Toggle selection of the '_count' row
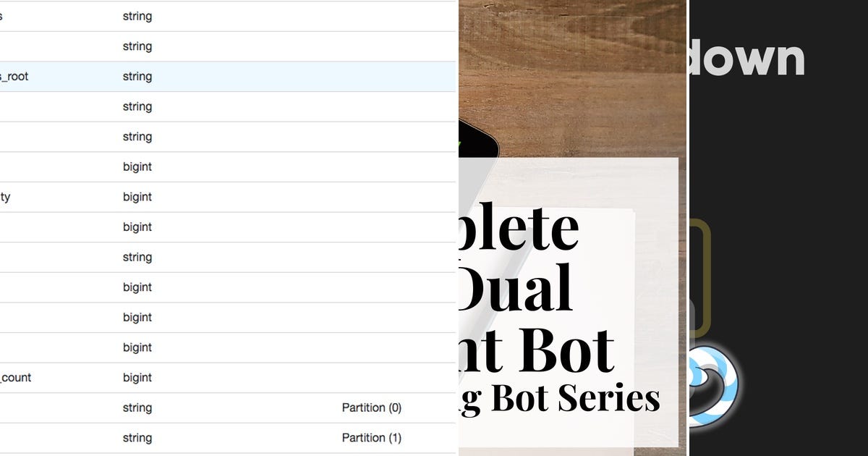868x456 pixels. coord(16,377)
